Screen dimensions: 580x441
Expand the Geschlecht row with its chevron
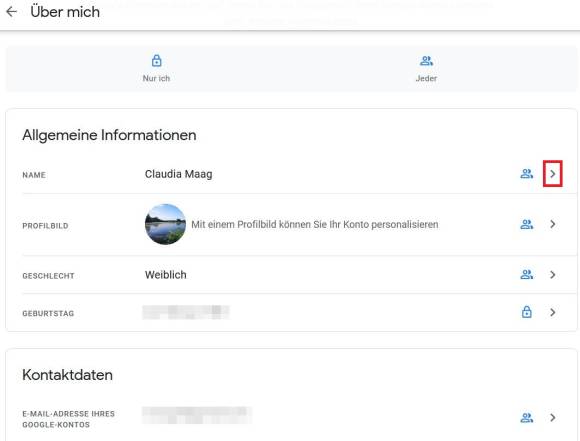tap(553, 275)
